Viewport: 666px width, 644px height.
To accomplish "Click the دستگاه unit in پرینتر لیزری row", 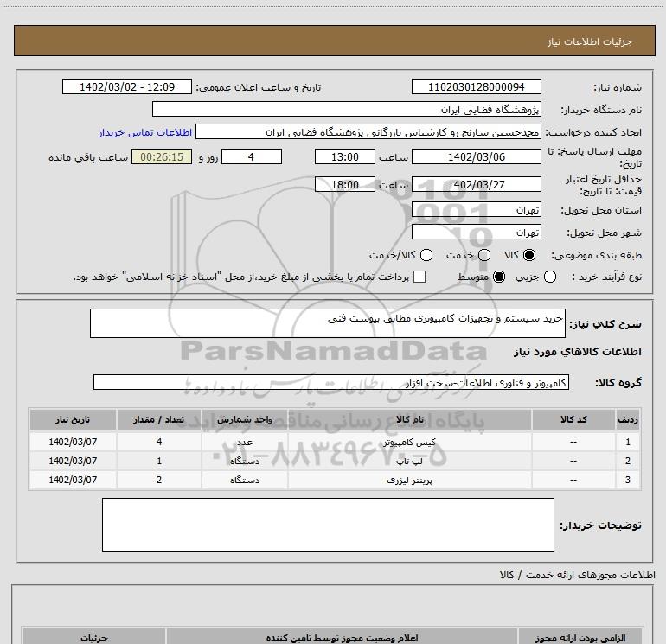I will 245,480.
